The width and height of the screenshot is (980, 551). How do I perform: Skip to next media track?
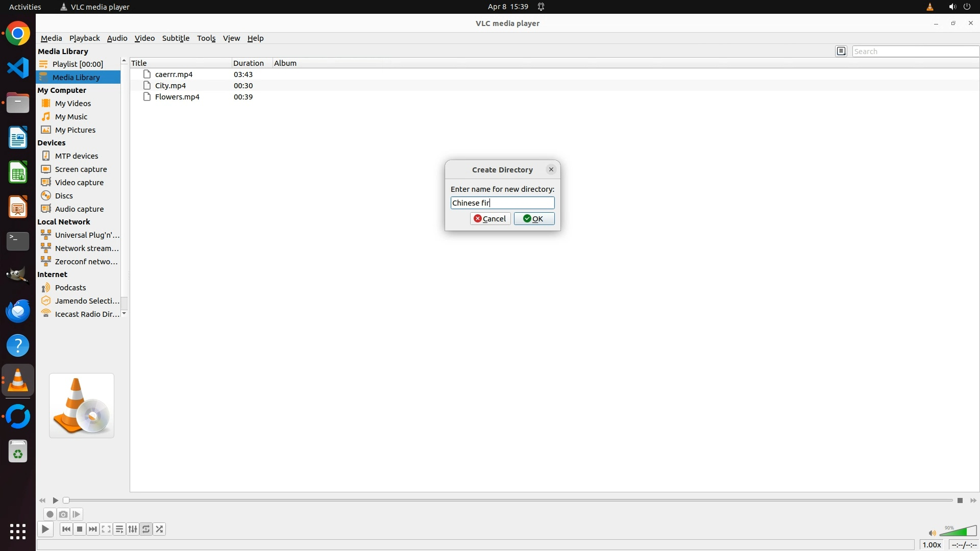pyautogui.click(x=93, y=529)
